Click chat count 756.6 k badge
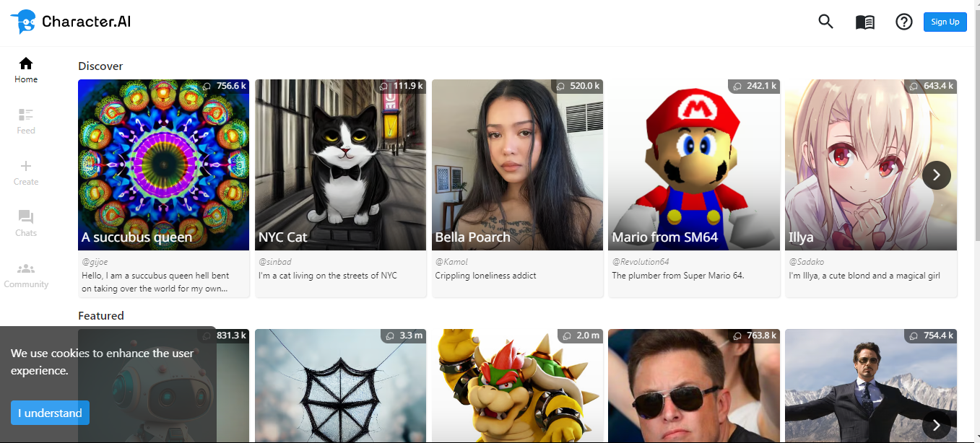The height and width of the screenshot is (443, 980). click(x=224, y=86)
